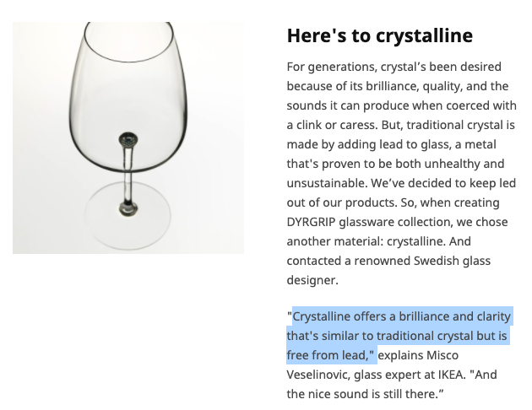
Task: Click the heading 'Here's to crystalline'
Action: point(380,35)
